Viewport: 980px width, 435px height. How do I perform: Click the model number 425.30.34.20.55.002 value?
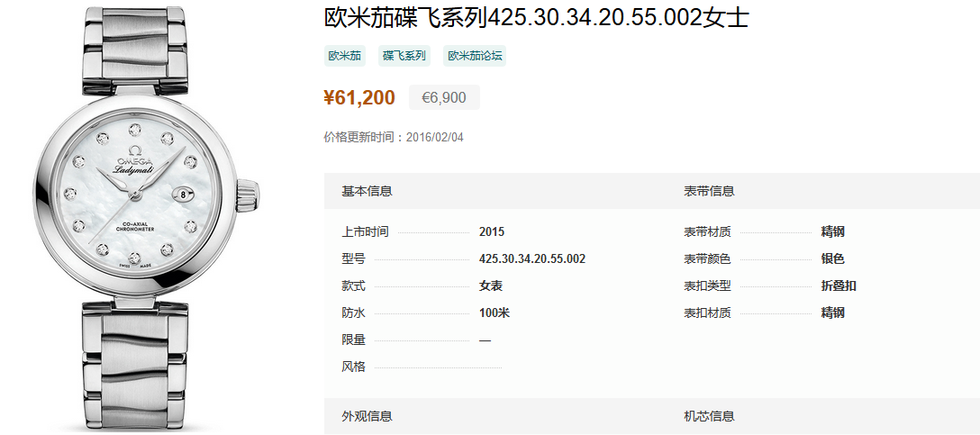pyautogui.click(x=532, y=258)
